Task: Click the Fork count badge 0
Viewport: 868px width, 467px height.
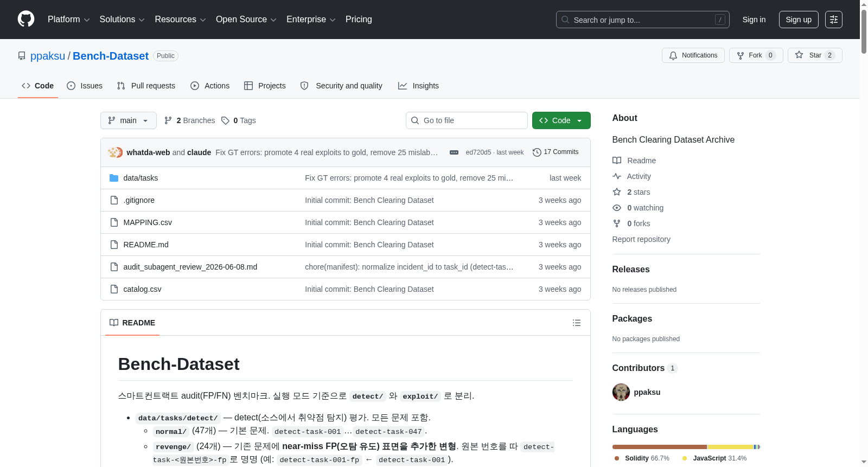Action: click(770, 55)
